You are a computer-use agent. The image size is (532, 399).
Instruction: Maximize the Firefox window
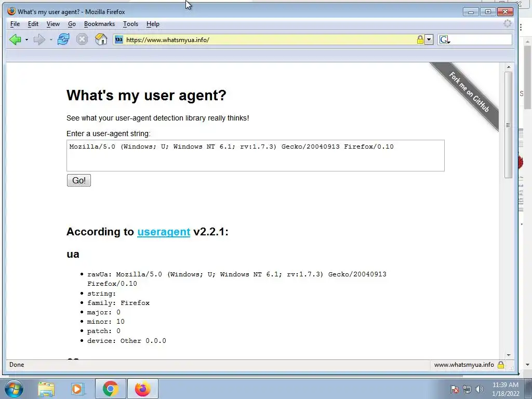(x=487, y=12)
